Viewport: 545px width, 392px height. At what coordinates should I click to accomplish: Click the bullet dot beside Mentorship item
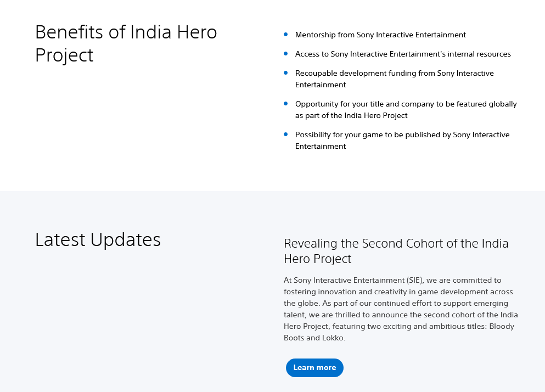tap(286, 35)
